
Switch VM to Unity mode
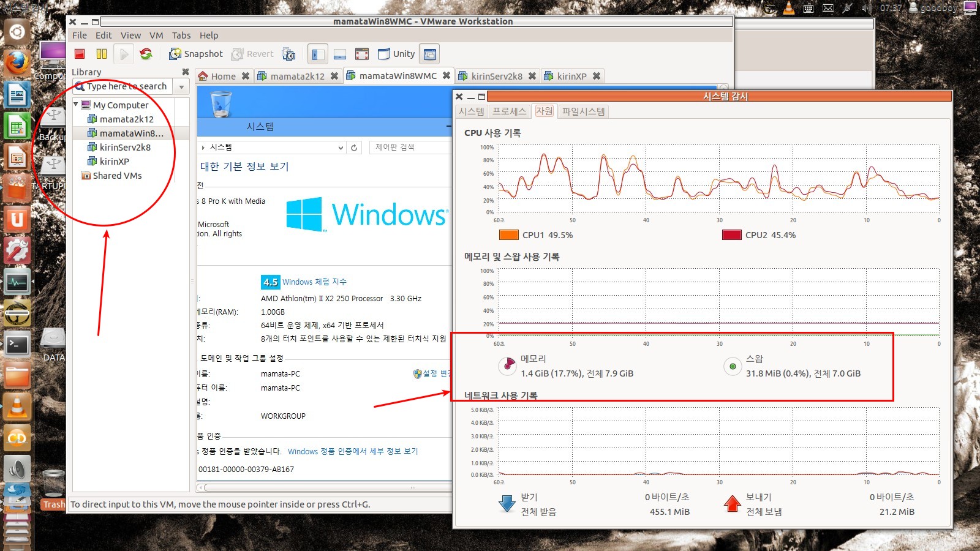click(396, 54)
